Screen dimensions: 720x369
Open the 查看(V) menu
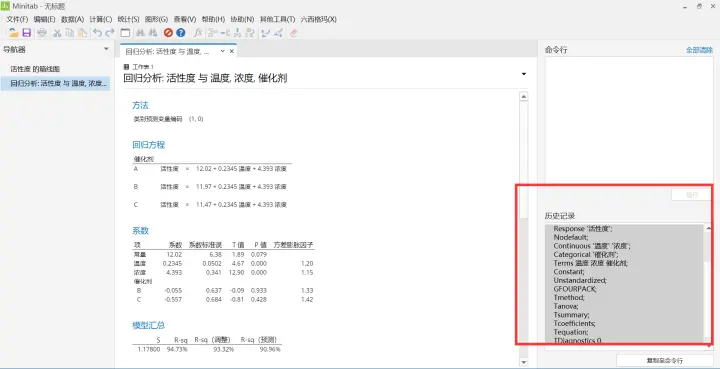[x=185, y=19]
